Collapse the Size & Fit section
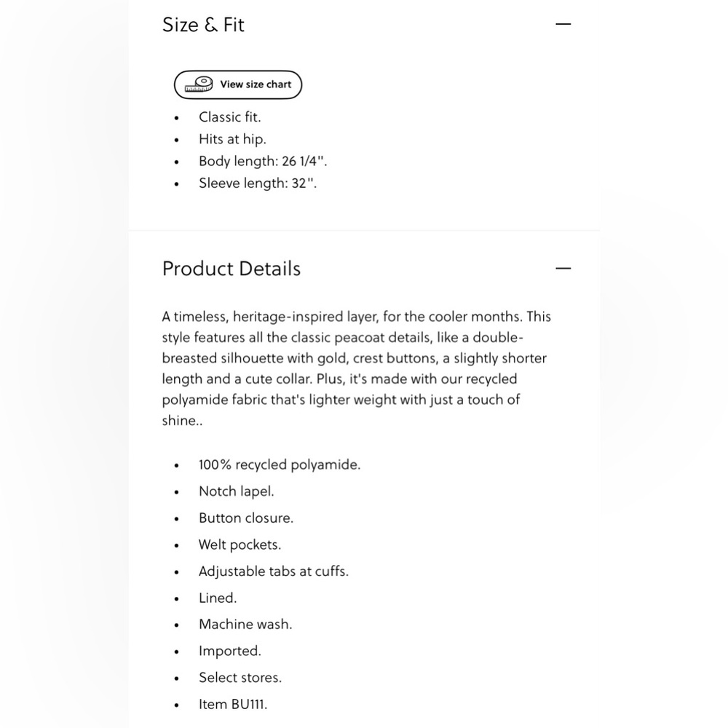The height and width of the screenshot is (728, 728). coord(563,24)
